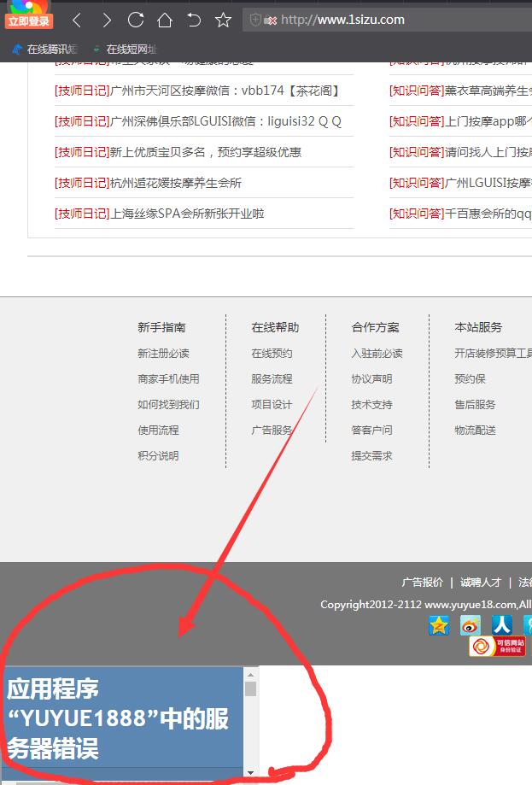Click footer link 提交需求
The width and height of the screenshot is (532, 785).
[371, 456]
